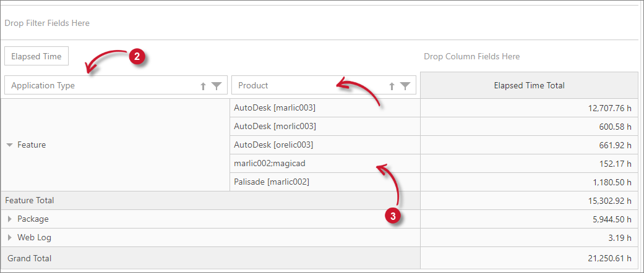Click the Drop Column Fields Here area

[471, 56]
